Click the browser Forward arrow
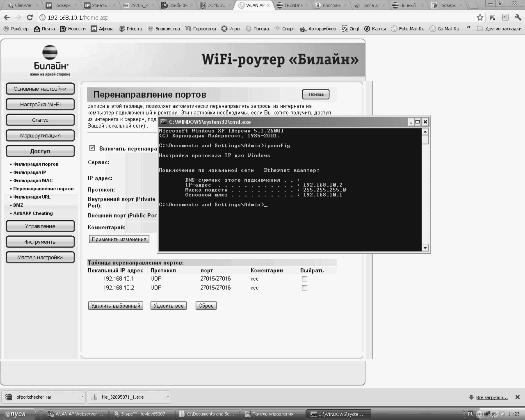This screenshot has width=525, height=420. [x=18, y=18]
